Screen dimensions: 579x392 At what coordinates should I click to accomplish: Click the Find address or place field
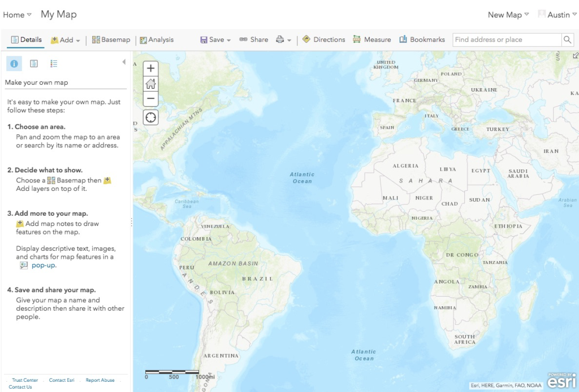(x=506, y=40)
